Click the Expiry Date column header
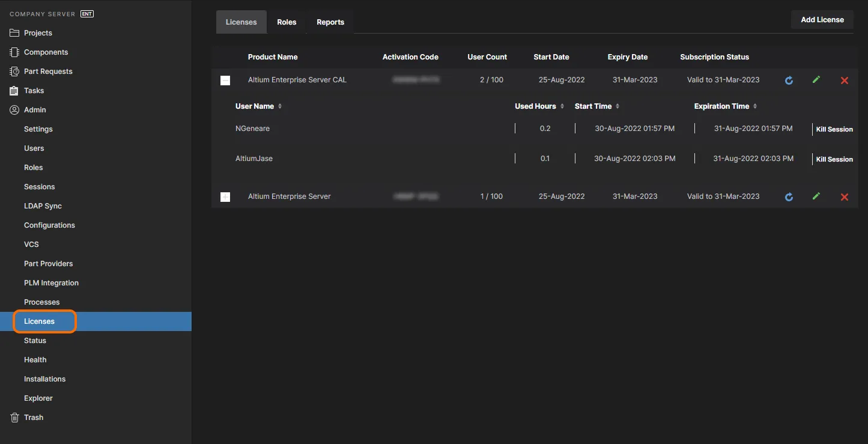 coord(628,57)
